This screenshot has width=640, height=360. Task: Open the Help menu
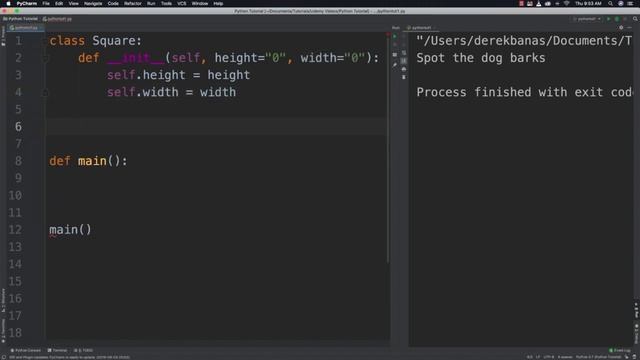point(218,3)
